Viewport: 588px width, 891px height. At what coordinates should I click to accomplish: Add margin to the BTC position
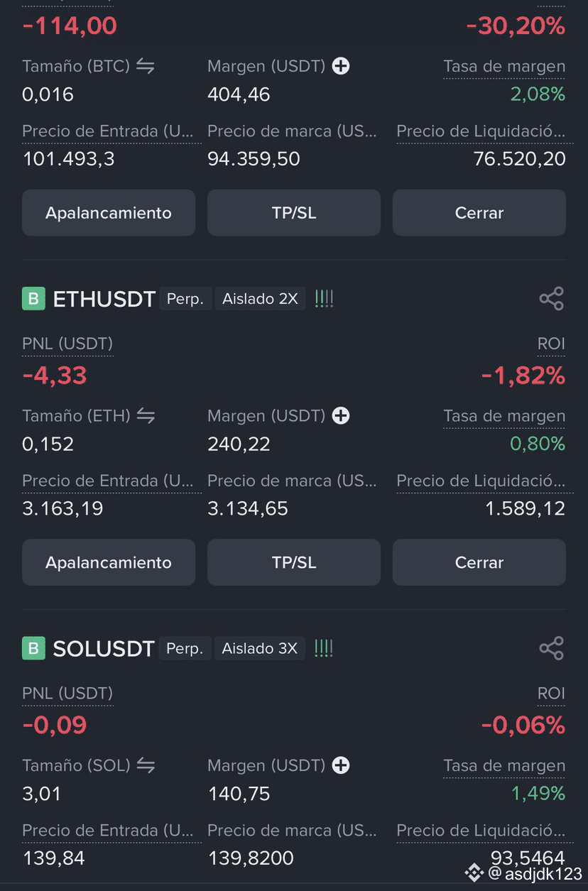click(x=341, y=66)
